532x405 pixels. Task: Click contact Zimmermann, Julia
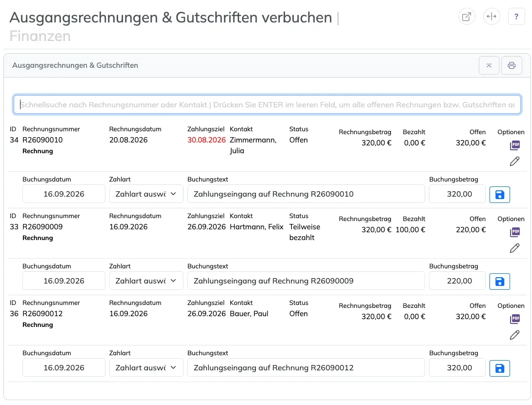pos(253,145)
